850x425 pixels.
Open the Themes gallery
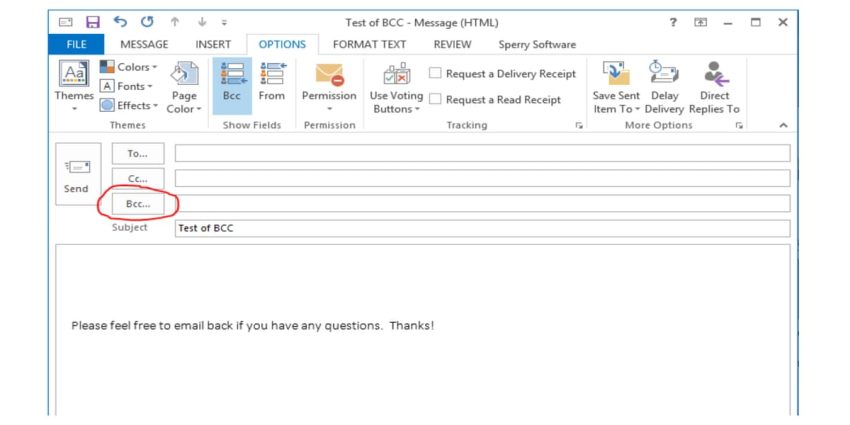74,87
